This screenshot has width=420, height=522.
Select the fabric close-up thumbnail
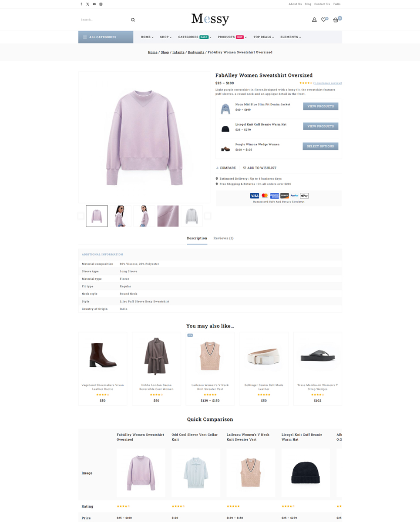click(x=168, y=216)
